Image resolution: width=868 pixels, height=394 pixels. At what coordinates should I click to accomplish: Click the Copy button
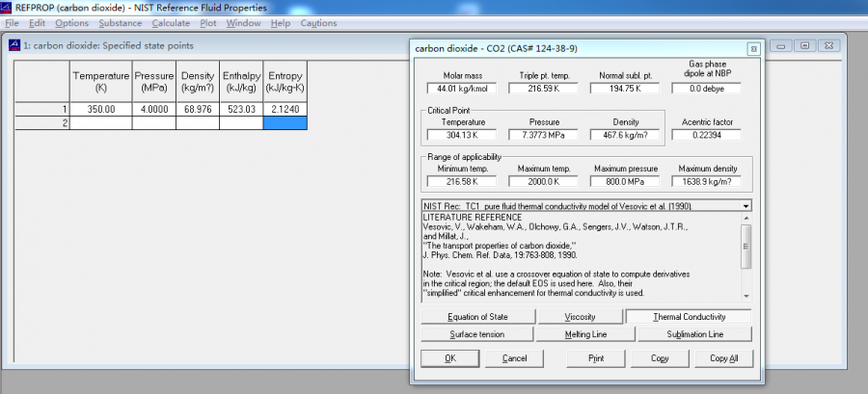coord(660,358)
